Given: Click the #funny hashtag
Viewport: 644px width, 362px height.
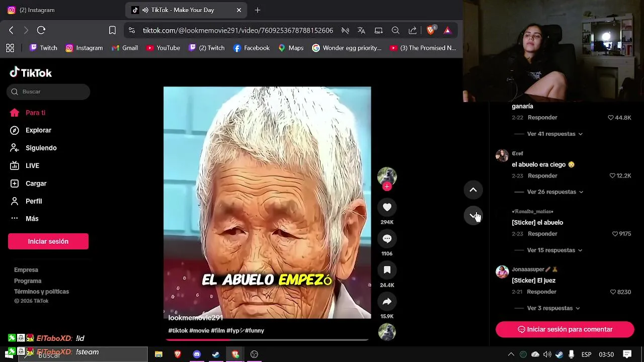Looking at the screenshot, I should pyautogui.click(x=254, y=330).
